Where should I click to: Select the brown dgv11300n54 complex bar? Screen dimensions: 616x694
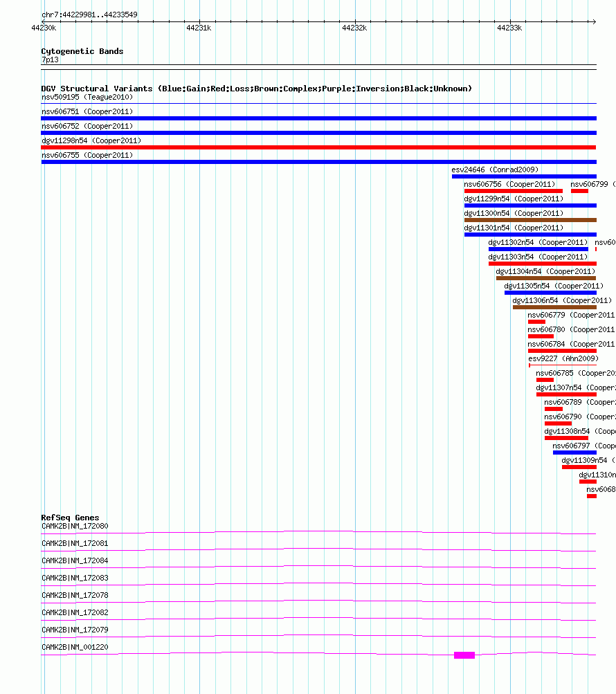tap(530, 220)
